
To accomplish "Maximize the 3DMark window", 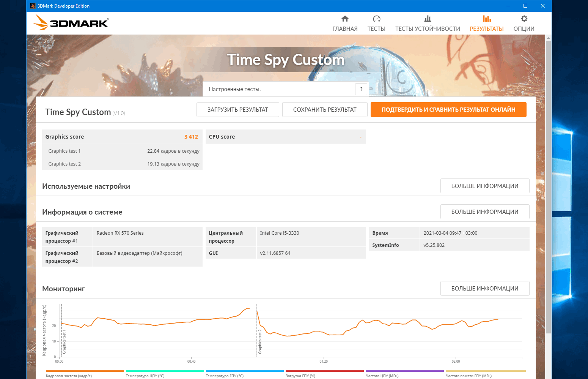I will click(525, 6).
